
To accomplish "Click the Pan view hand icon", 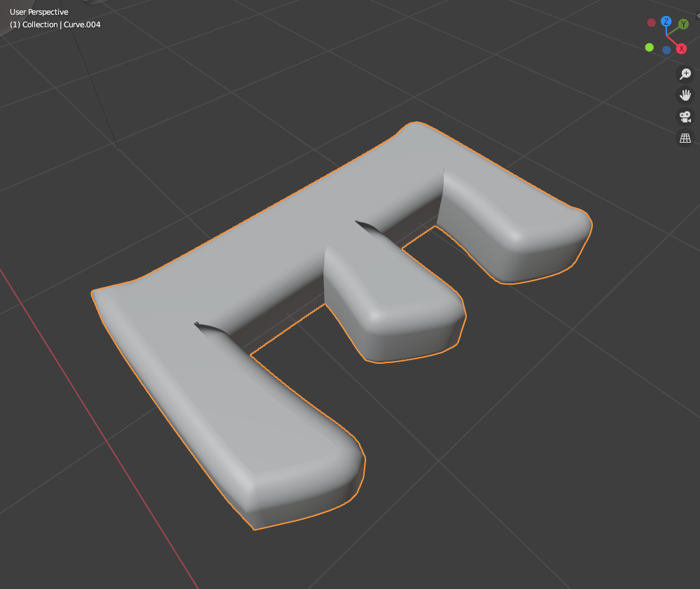I will (685, 94).
